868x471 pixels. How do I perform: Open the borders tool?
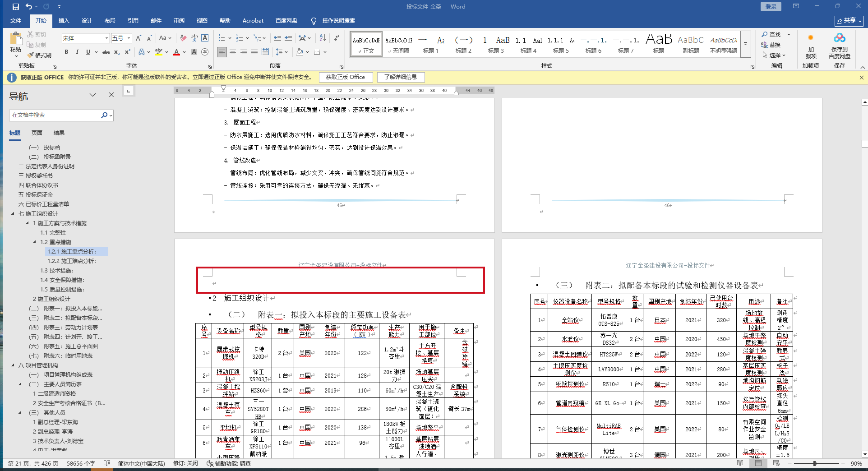[x=317, y=52]
